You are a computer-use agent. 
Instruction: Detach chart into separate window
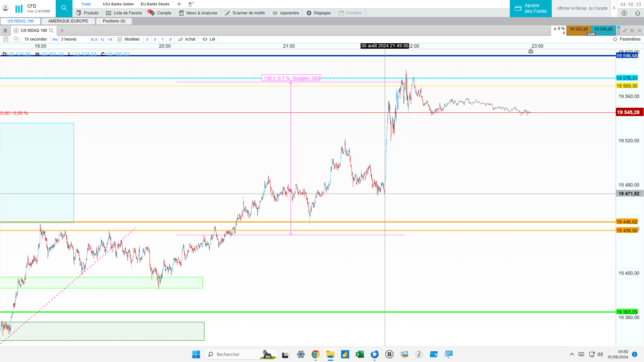632,31
